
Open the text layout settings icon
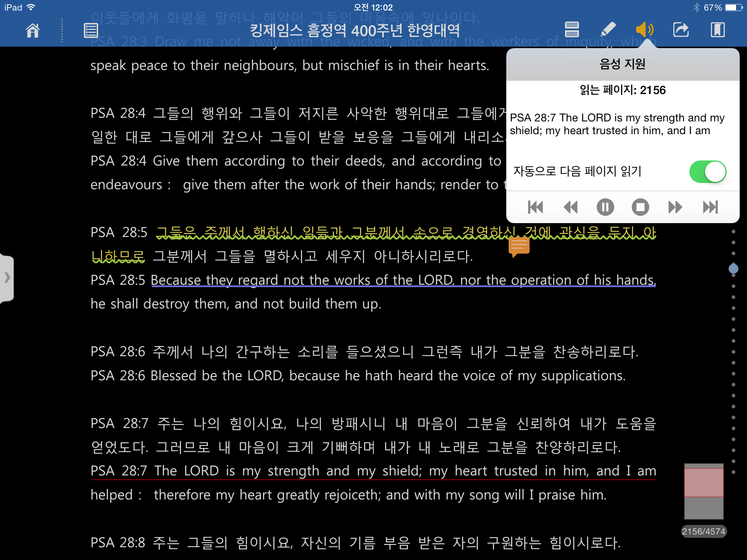[572, 30]
